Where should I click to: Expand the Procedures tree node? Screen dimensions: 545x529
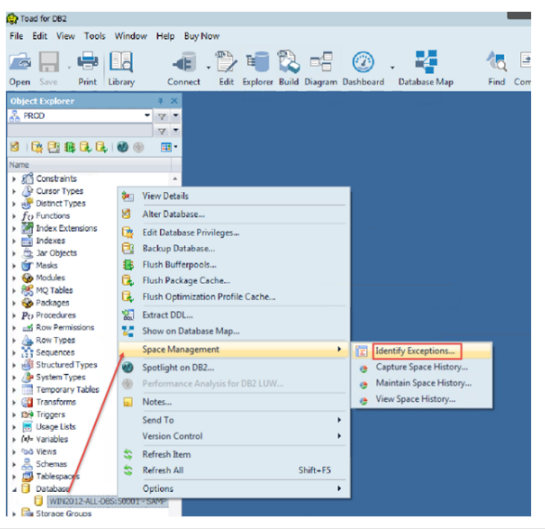[14, 316]
